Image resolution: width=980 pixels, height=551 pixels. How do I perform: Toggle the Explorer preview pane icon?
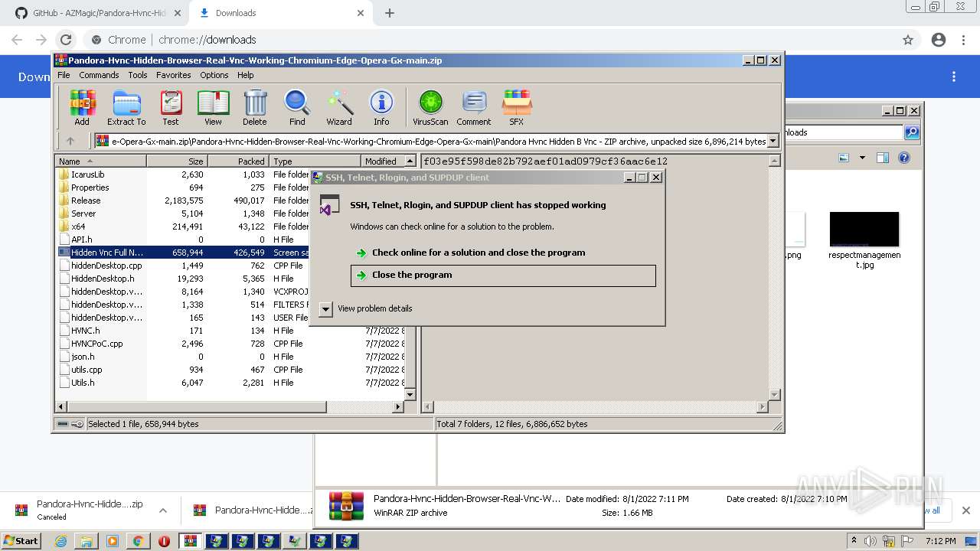click(882, 158)
